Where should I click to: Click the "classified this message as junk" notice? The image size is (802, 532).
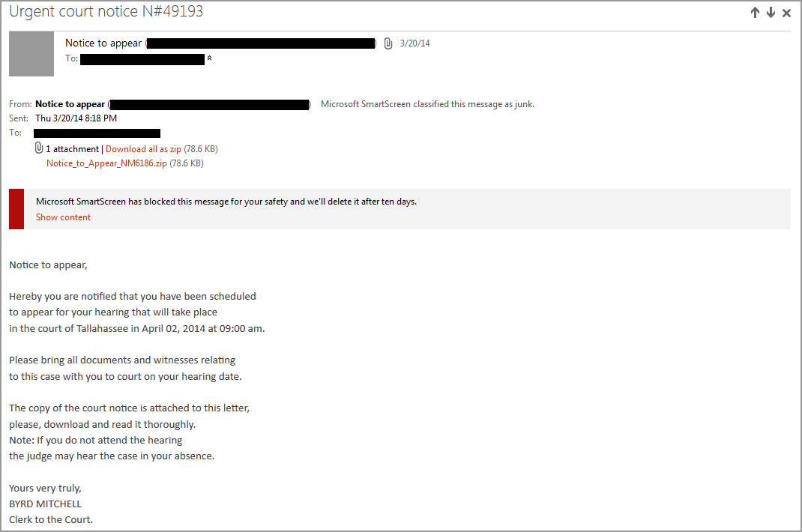(427, 104)
